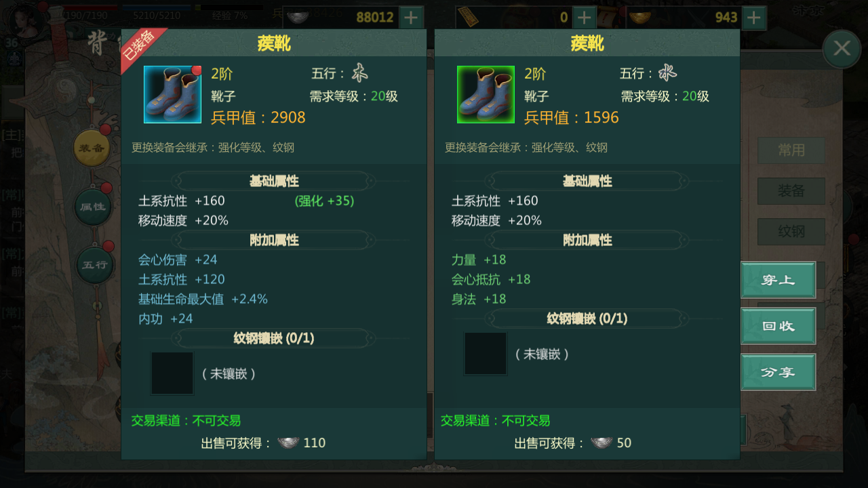The width and height of the screenshot is (868, 488).
Task: Click the equipped boots icon with blue border
Action: point(172,94)
